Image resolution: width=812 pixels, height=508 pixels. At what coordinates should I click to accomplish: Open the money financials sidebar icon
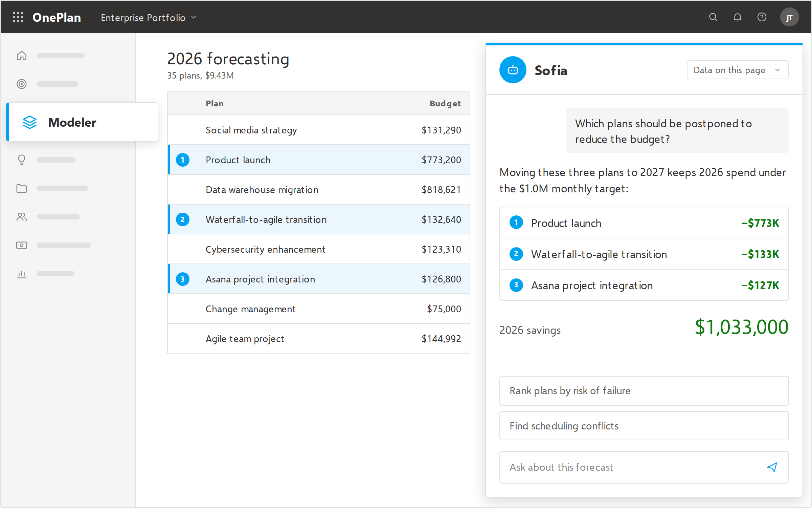pos(22,245)
